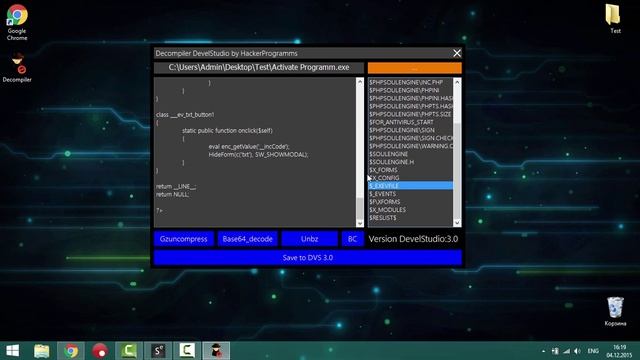The image size is (640, 360).
Task: Open the Recycle Bin (Корзина)
Action: point(615,311)
